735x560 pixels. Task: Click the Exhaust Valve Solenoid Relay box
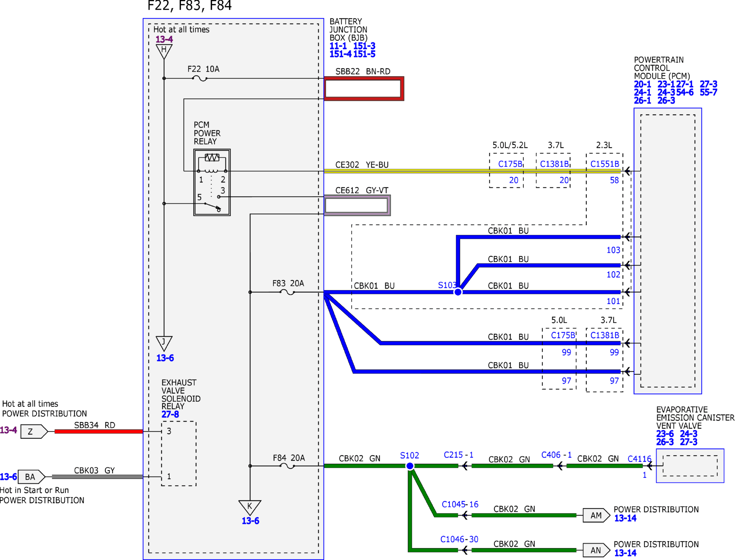coord(179,454)
